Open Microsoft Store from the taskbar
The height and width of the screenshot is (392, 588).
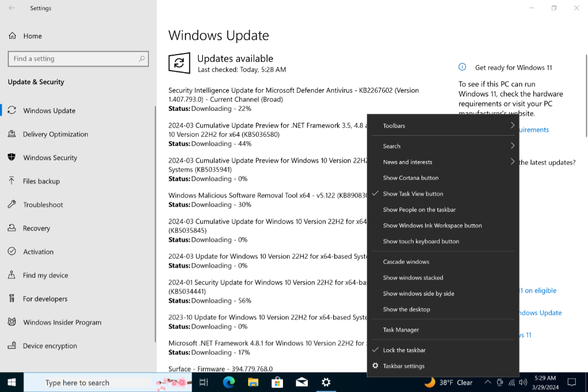(x=277, y=382)
